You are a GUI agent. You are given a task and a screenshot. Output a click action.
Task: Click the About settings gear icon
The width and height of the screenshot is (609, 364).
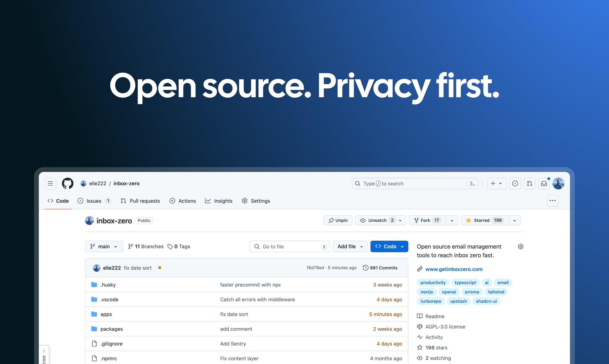[x=520, y=246]
